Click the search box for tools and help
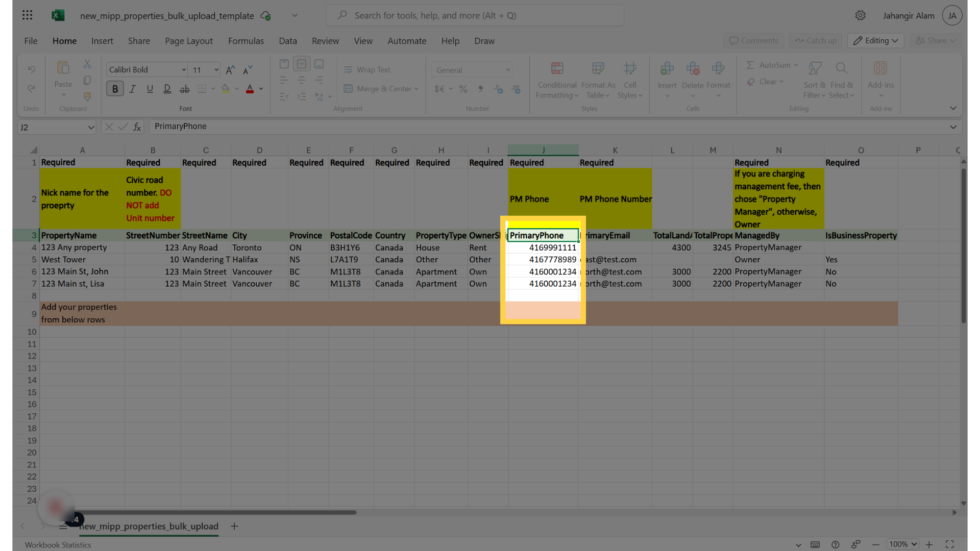The width and height of the screenshot is (980, 551). coord(475,15)
